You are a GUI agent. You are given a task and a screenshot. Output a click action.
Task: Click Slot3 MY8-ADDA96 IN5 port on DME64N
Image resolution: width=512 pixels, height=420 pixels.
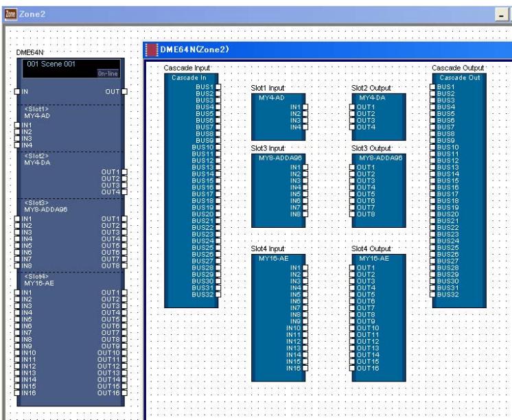17,246
